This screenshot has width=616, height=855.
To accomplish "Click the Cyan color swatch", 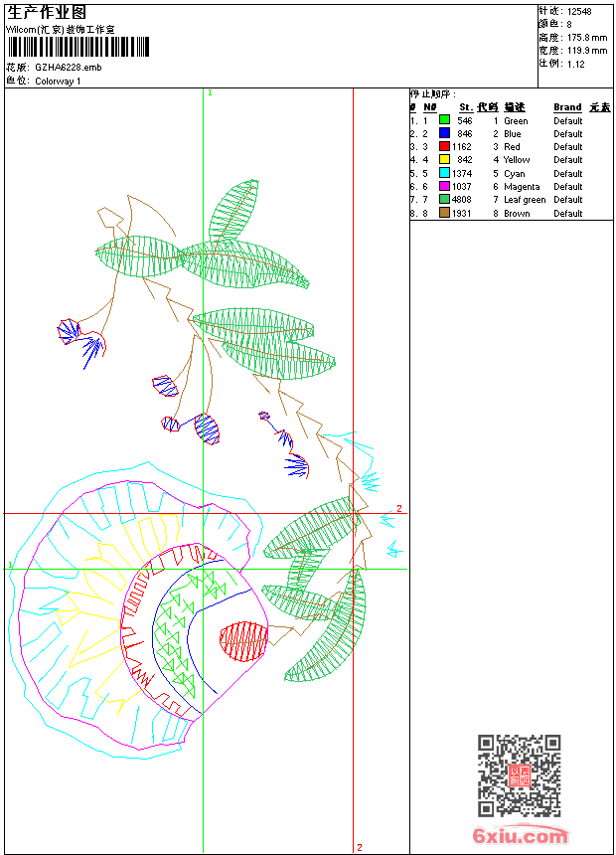I will [x=444, y=173].
